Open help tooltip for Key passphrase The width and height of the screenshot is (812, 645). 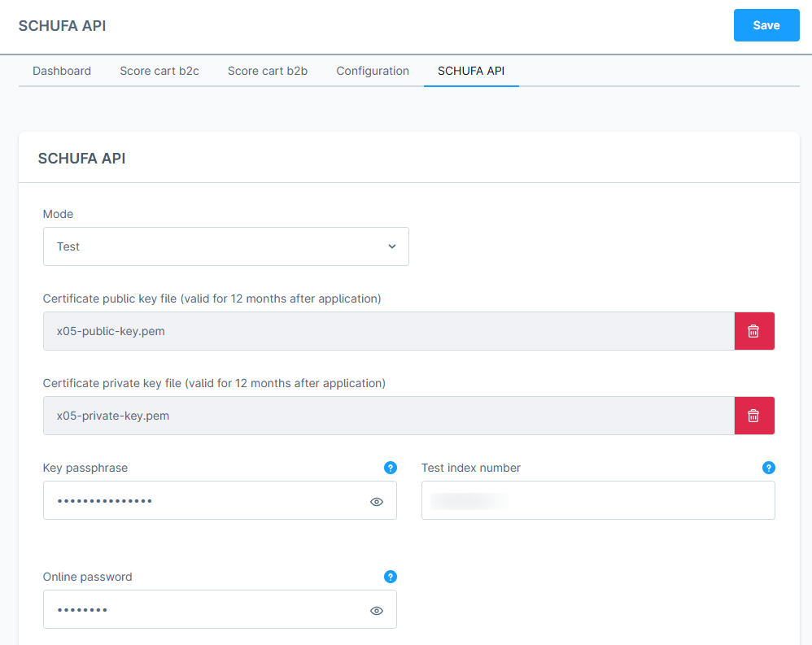[x=391, y=468]
